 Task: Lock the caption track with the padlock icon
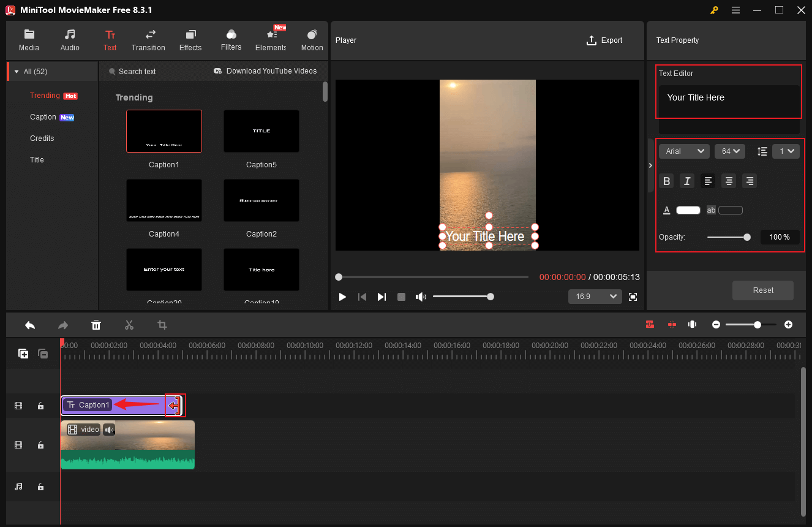pyautogui.click(x=40, y=405)
